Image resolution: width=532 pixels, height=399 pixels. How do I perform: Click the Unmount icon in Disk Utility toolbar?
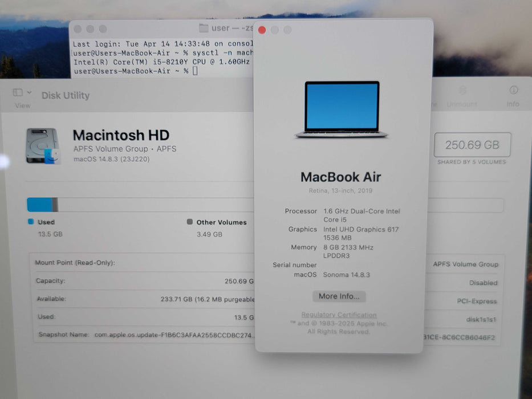pyautogui.click(x=462, y=90)
